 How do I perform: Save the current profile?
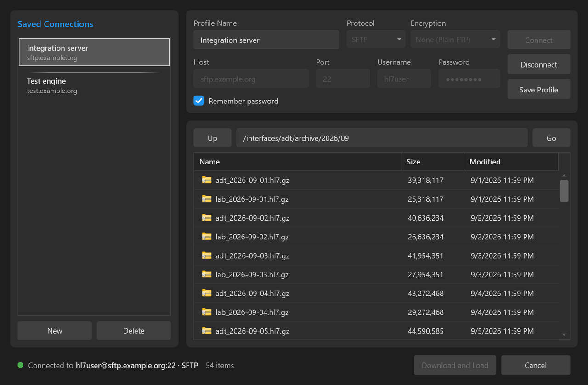pos(539,90)
